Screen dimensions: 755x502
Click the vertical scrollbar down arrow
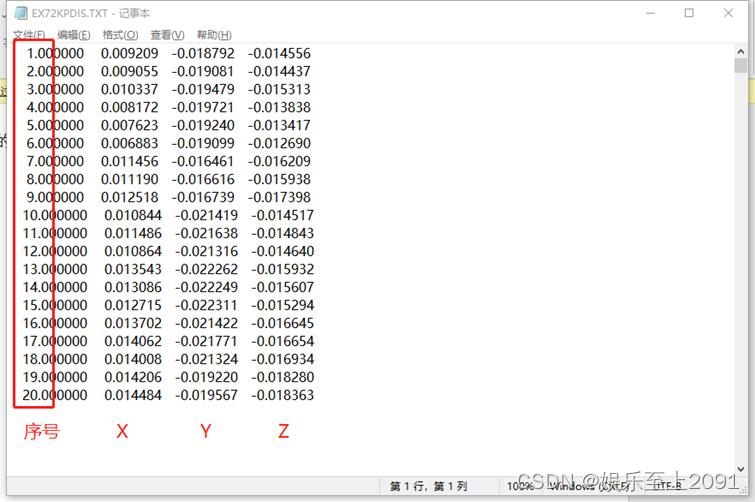point(740,468)
